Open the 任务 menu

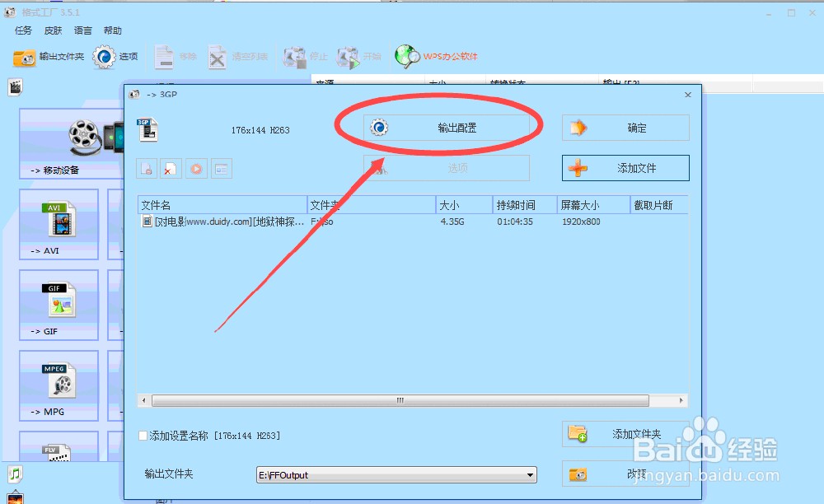23,30
